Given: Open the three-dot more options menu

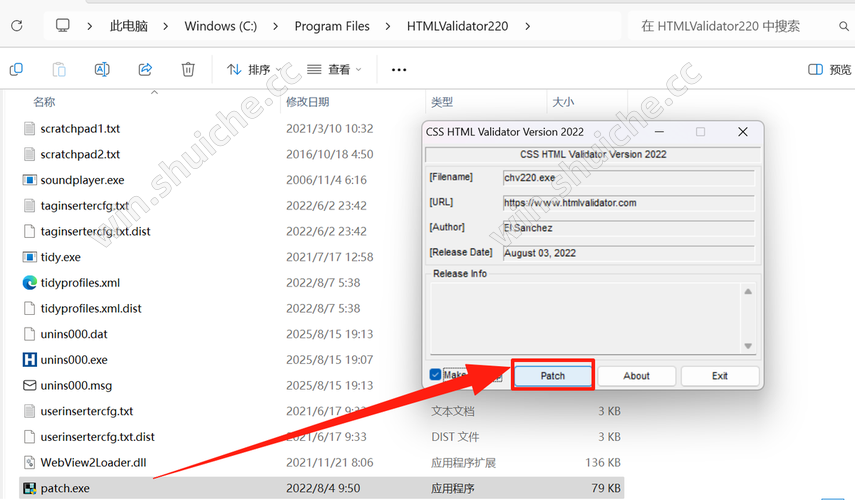Looking at the screenshot, I should (x=399, y=70).
